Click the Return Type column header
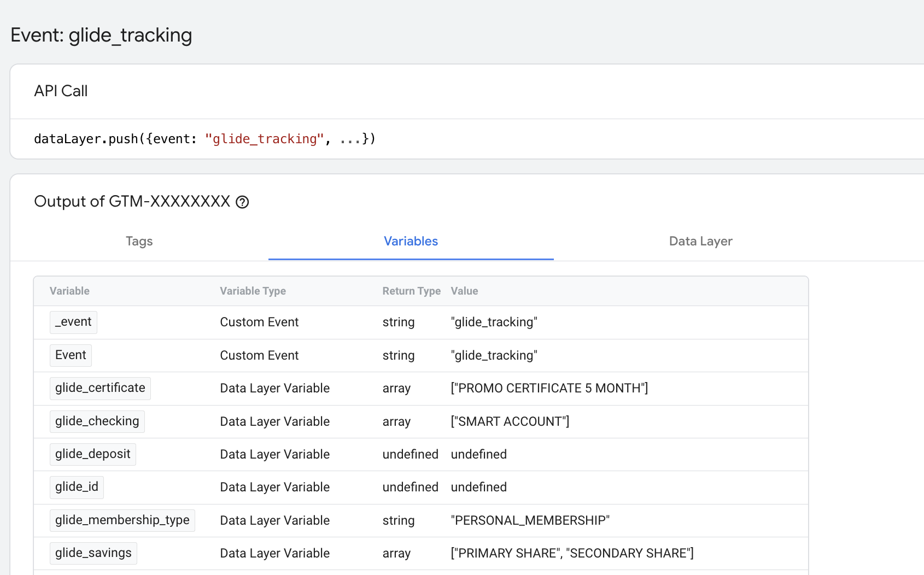924x575 pixels. click(x=411, y=291)
